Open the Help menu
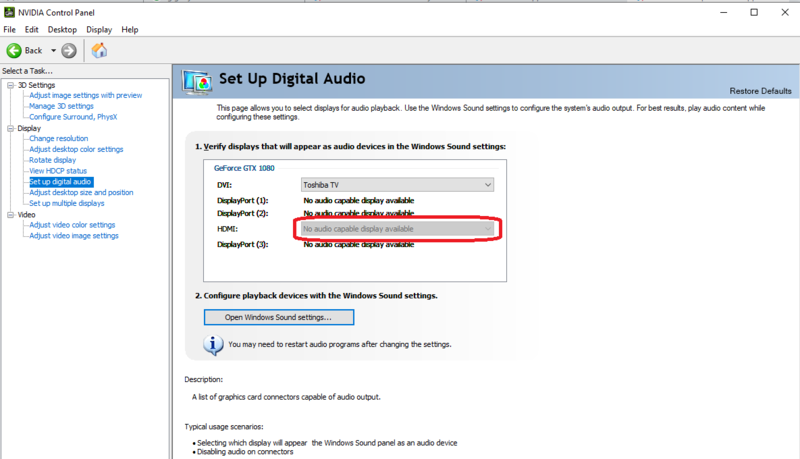This screenshot has width=800, height=459. click(130, 30)
